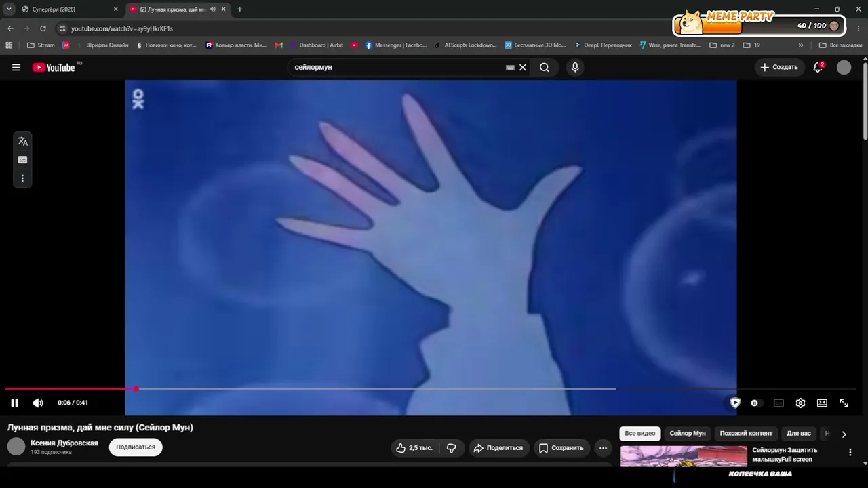
Task: Open options for Сейлормун Защитить малышку video
Action: (850, 453)
